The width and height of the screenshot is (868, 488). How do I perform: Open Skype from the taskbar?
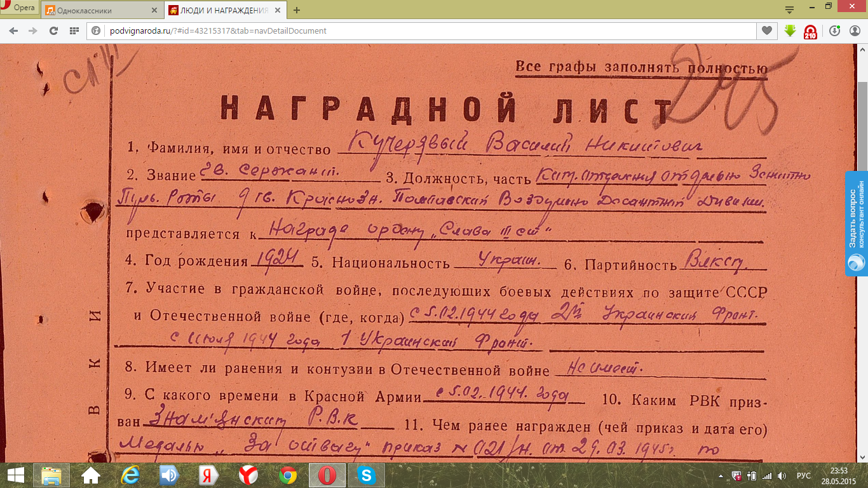click(x=365, y=475)
